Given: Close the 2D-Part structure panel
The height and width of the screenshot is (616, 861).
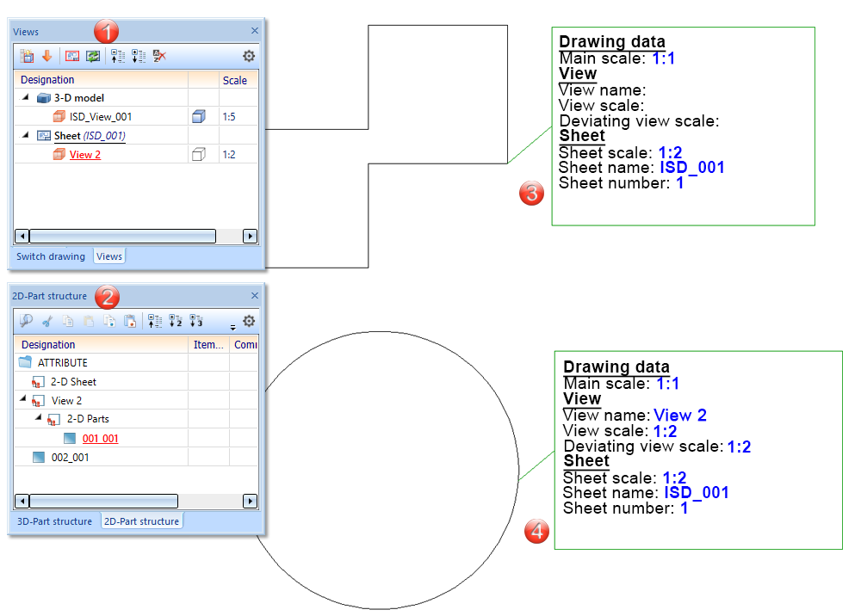Looking at the screenshot, I should click(255, 296).
